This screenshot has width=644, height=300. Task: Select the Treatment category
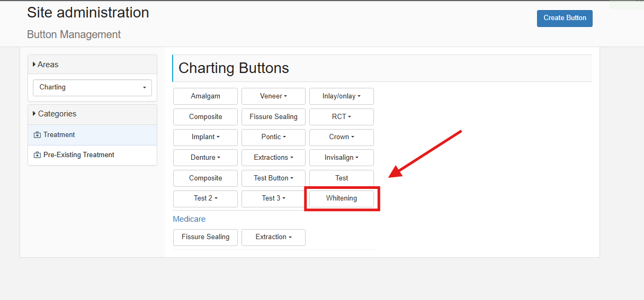tap(92, 135)
